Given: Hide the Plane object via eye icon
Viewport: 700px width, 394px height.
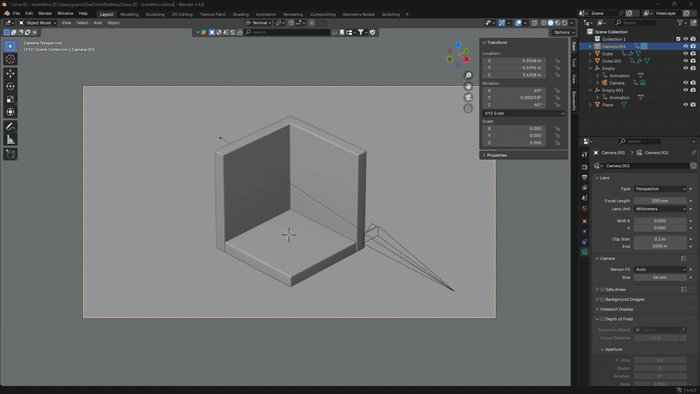Looking at the screenshot, I should (685, 104).
